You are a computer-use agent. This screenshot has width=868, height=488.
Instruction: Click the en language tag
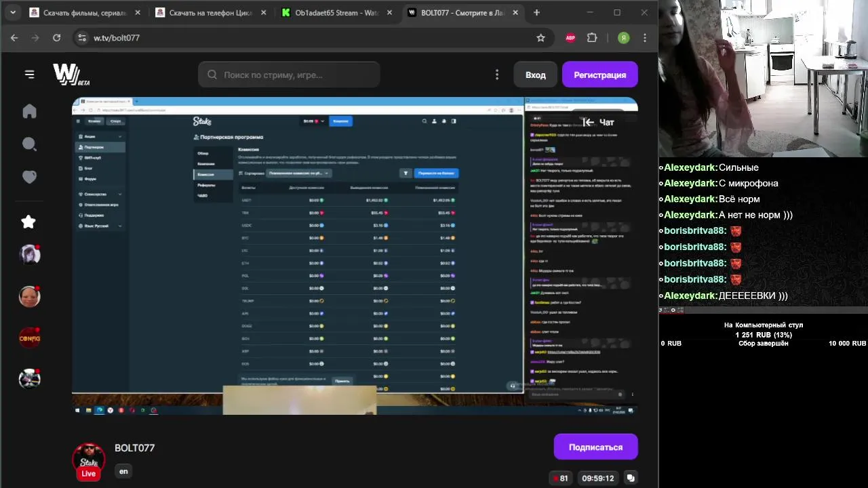[123, 471]
